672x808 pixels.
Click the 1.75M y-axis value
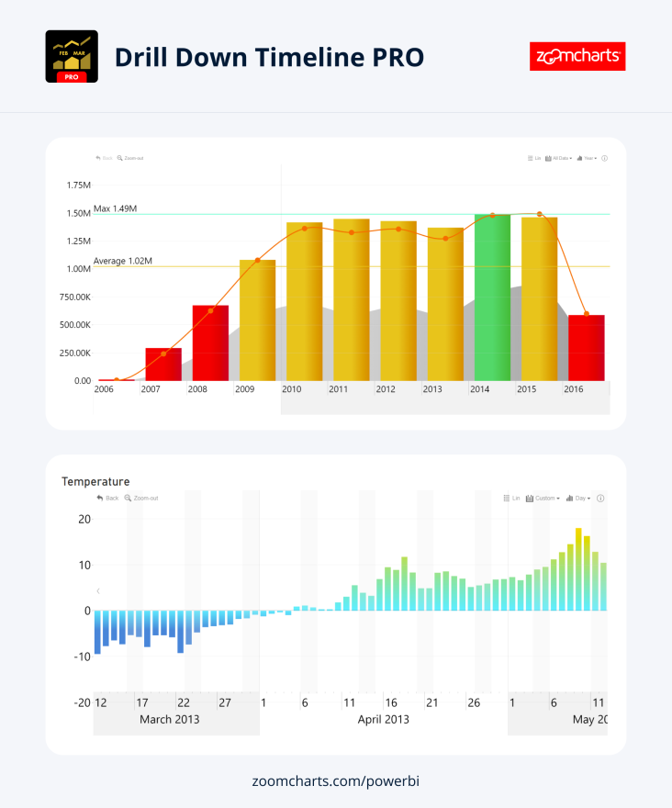point(78,185)
